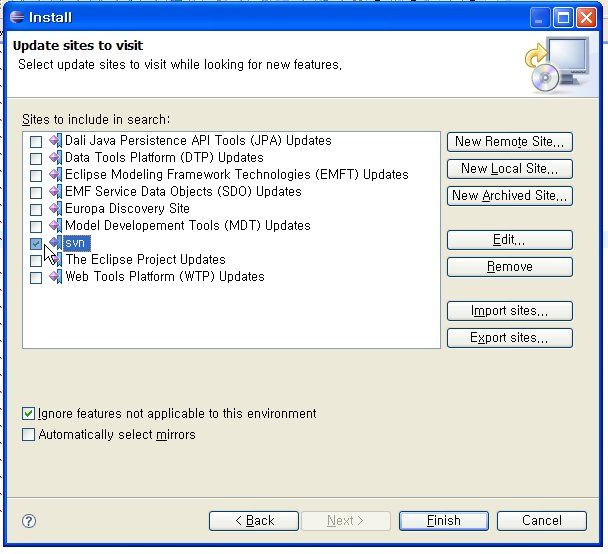Select 'Data Tools Platform (DTP) Updates' row
Image resolution: width=608 pixels, height=554 pixels.
(x=164, y=157)
